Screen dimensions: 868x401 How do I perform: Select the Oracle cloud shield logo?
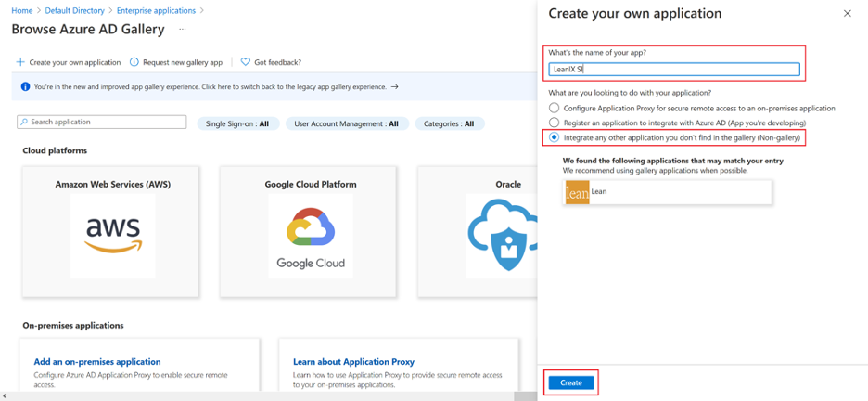[502, 236]
